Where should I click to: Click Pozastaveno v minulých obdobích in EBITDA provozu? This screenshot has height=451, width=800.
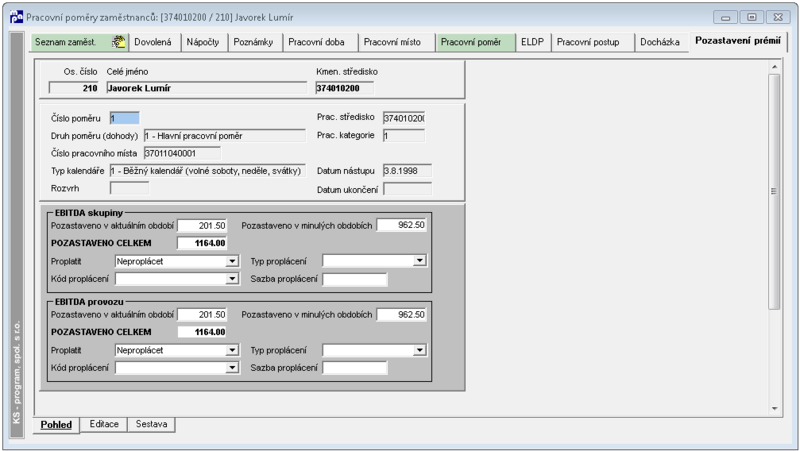402,315
